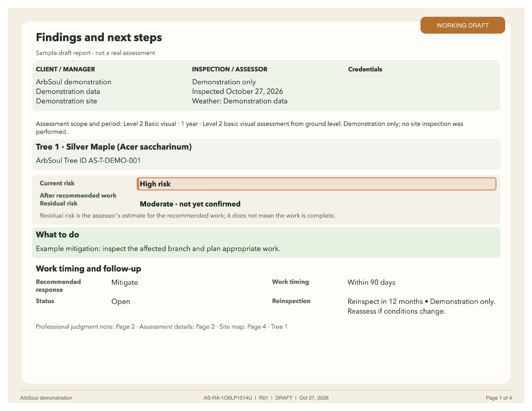Click the 'ArbSoul demonstration' footer text

click(x=46, y=398)
